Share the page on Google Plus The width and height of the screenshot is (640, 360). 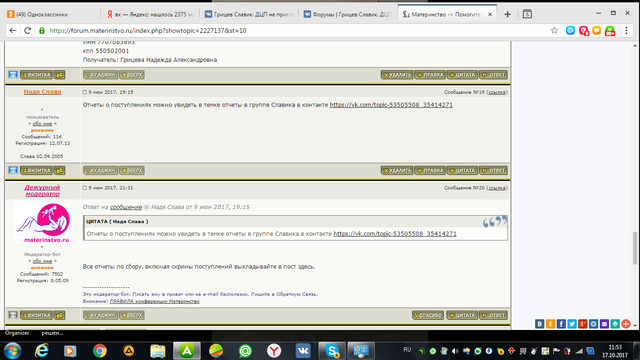tap(582, 324)
